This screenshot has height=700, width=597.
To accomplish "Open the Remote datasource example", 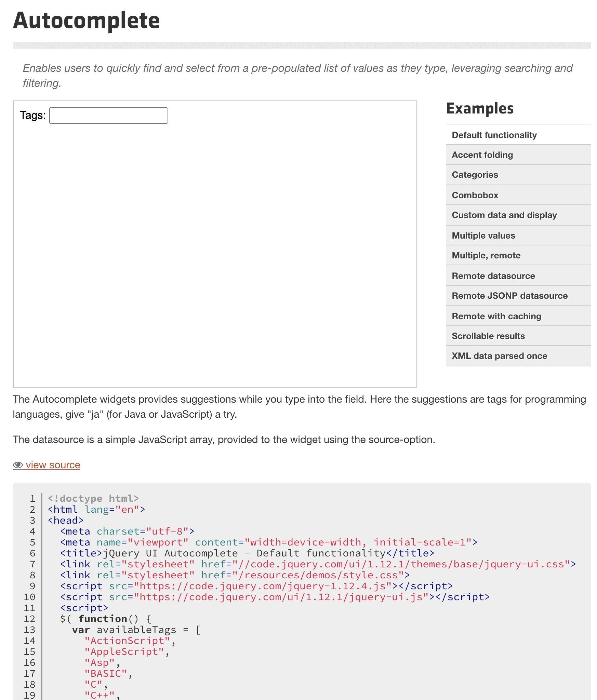I will point(518,276).
